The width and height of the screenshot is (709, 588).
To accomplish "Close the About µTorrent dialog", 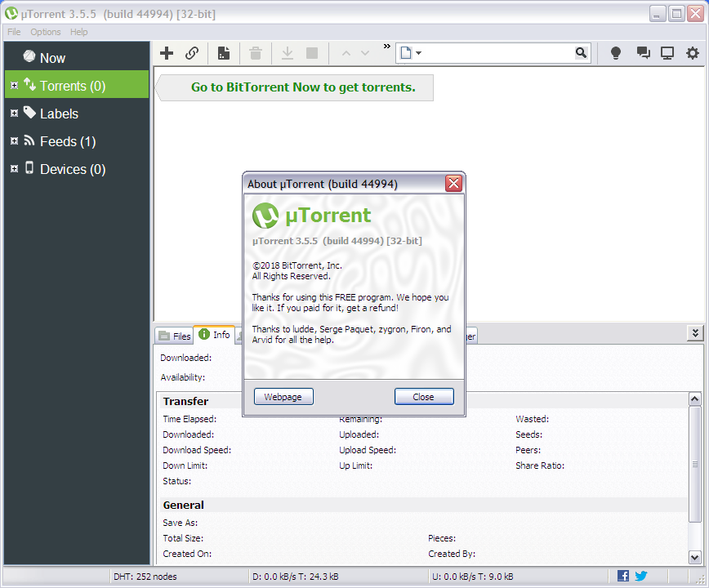I will (453, 183).
